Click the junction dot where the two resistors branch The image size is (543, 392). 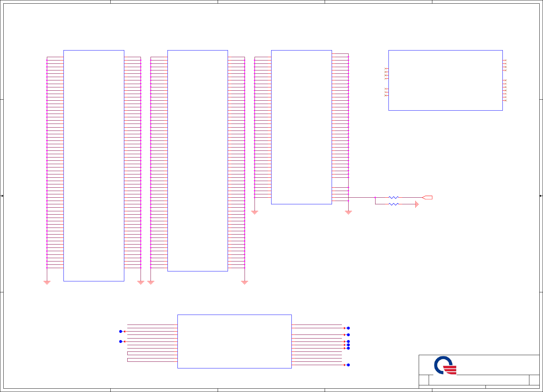(375, 198)
